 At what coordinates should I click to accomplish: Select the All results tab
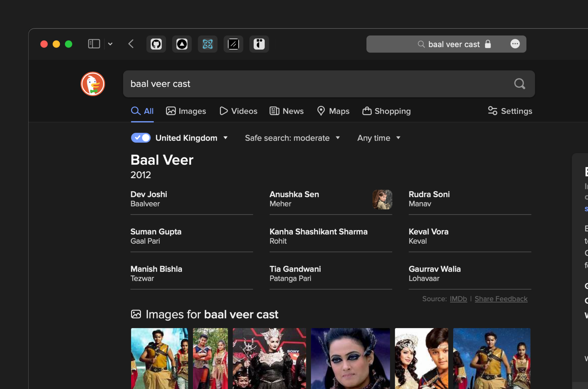point(142,111)
